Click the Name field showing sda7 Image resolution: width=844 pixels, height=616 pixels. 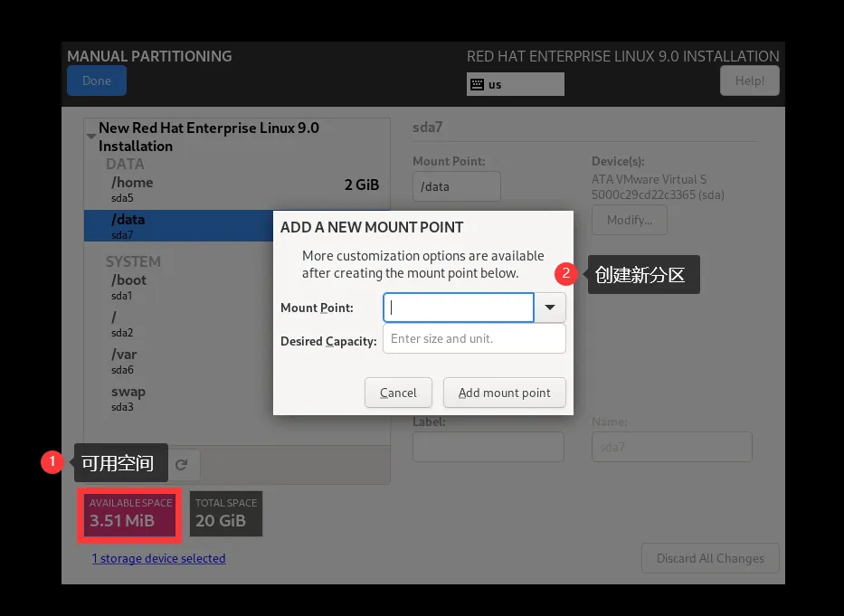[672, 447]
